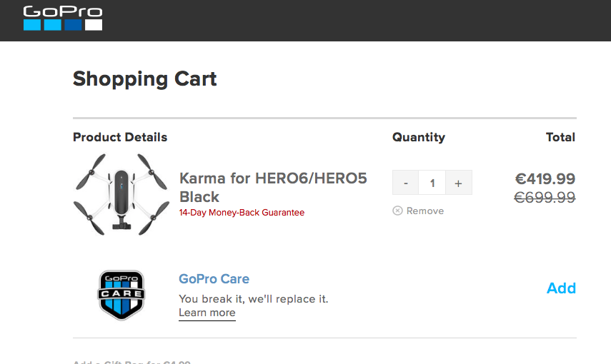Follow the Learn more link
Viewport: 611px width, 364px height.
(207, 313)
